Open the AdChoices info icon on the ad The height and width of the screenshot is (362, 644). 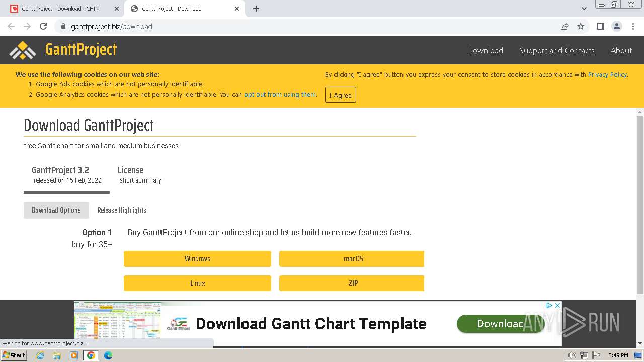pyautogui.click(x=550, y=305)
